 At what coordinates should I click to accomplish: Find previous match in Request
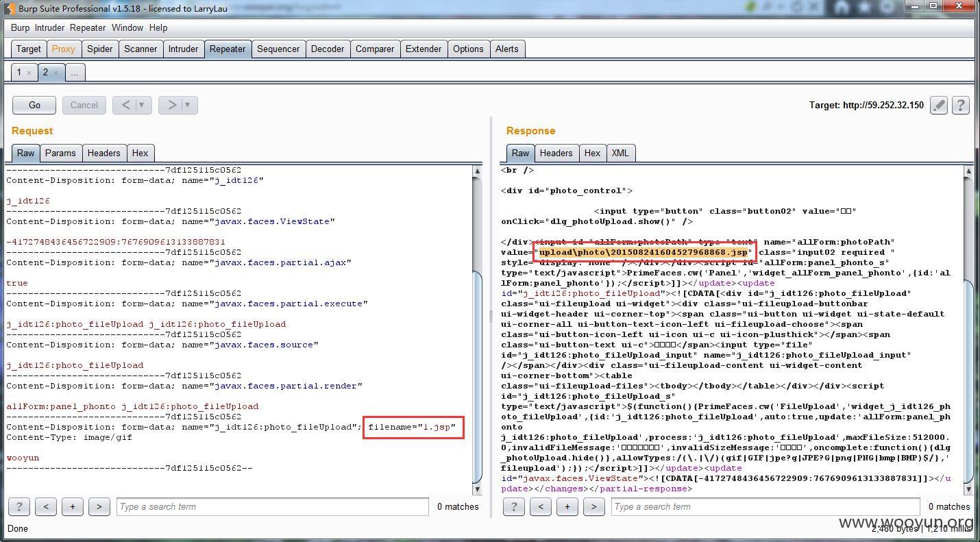pos(46,506)
